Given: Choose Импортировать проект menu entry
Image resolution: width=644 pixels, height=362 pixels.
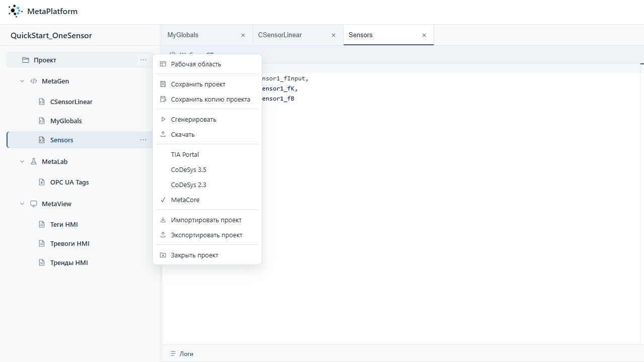Looking at the screenshot, I should (x=207, y=220).
